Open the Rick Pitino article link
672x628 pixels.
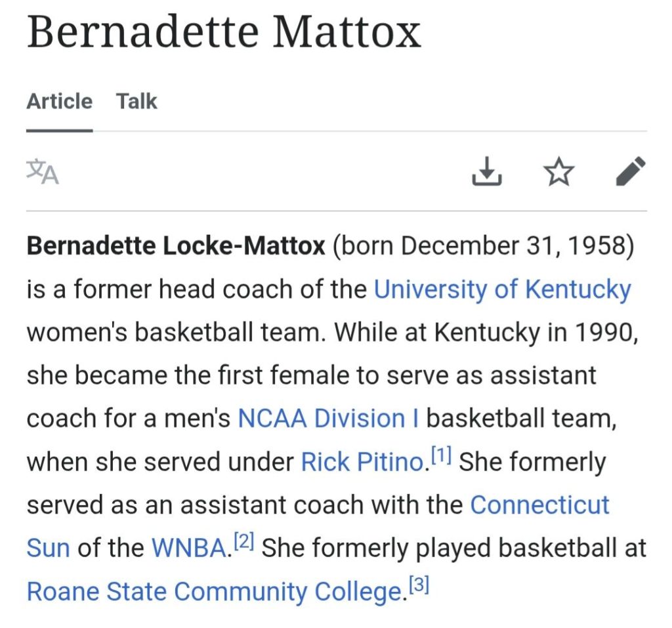(362, 462)
